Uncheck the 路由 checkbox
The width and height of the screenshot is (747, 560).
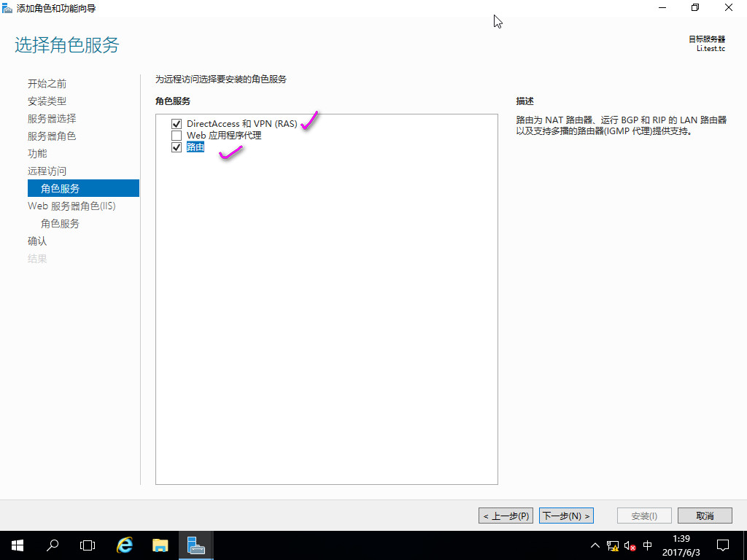[x=177, y=147]
